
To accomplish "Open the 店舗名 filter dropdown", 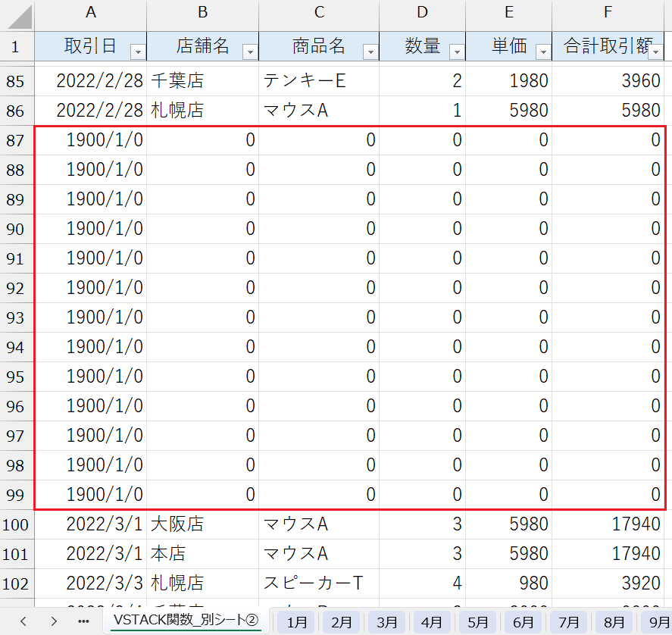I will (x=249, y=52).
